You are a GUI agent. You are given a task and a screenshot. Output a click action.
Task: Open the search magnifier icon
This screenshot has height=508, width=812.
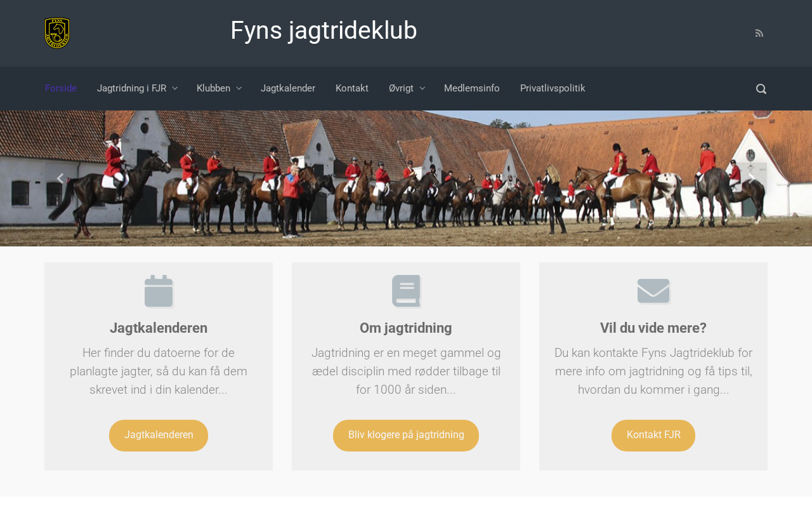point(761,89)
